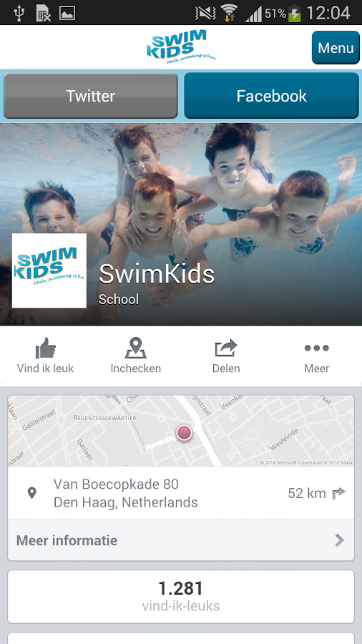Tap the battery indicator in the status bar
Screen dimensions: 362x644
(295, 13)
